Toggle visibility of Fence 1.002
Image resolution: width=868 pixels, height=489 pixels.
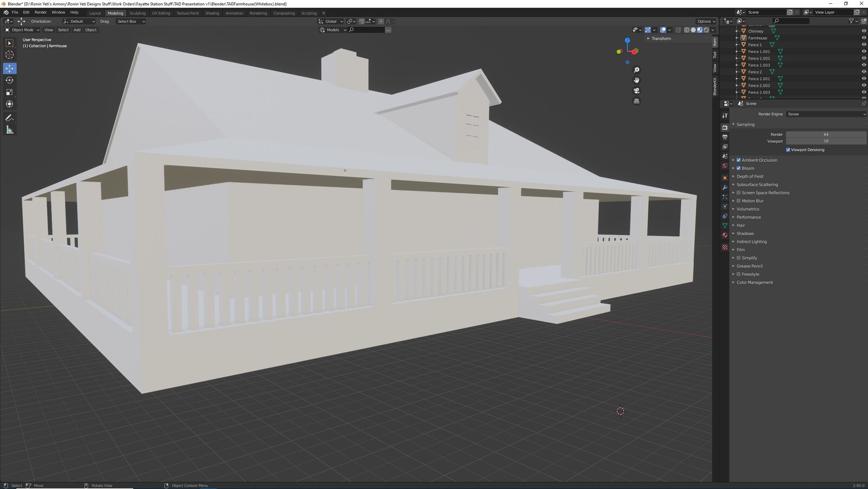(x=864, y=58)
